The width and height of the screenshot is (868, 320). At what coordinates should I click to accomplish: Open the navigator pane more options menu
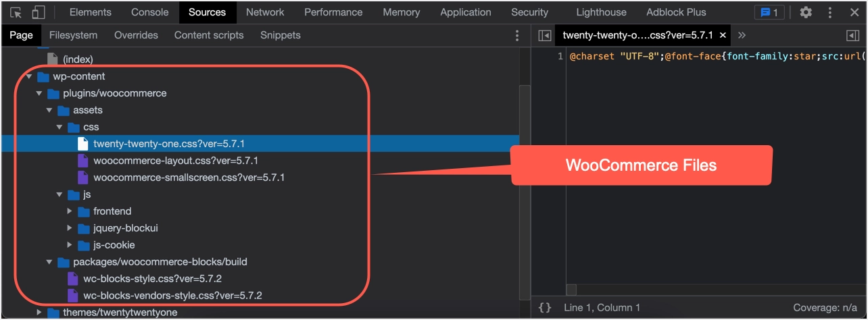(518, 36)
